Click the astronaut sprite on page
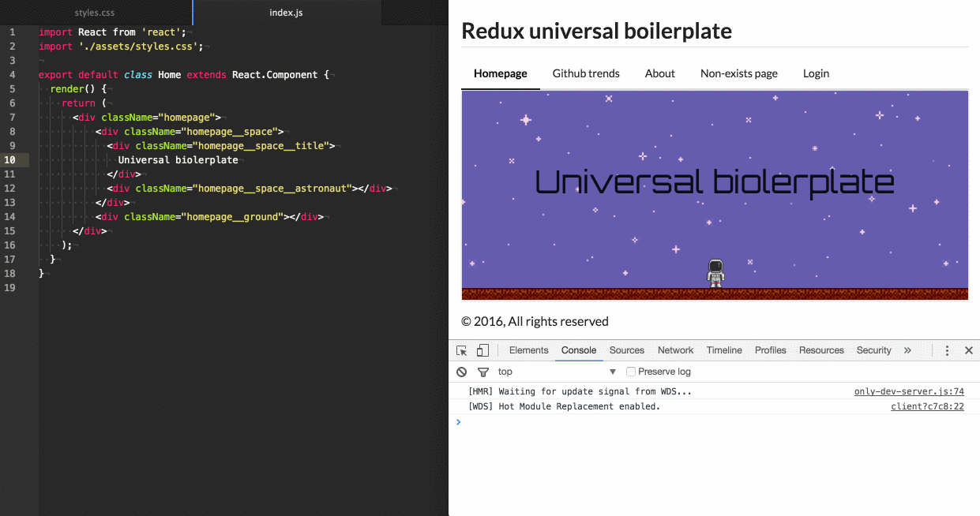 click(715, 273)
